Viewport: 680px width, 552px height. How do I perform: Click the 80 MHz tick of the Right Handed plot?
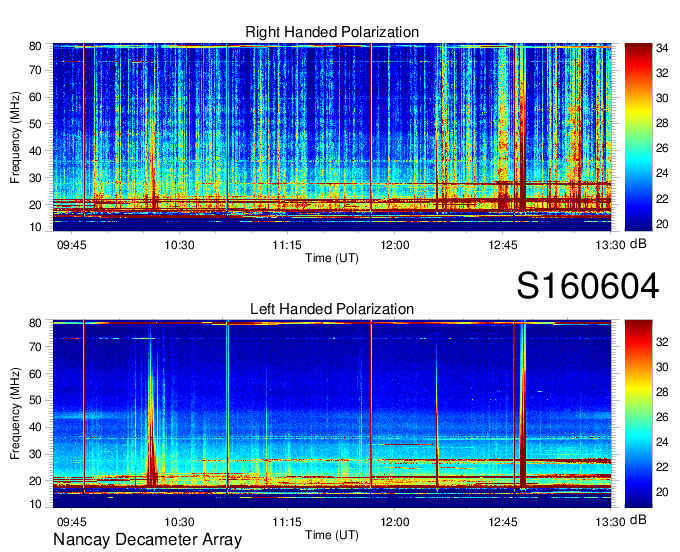point(35,46)
